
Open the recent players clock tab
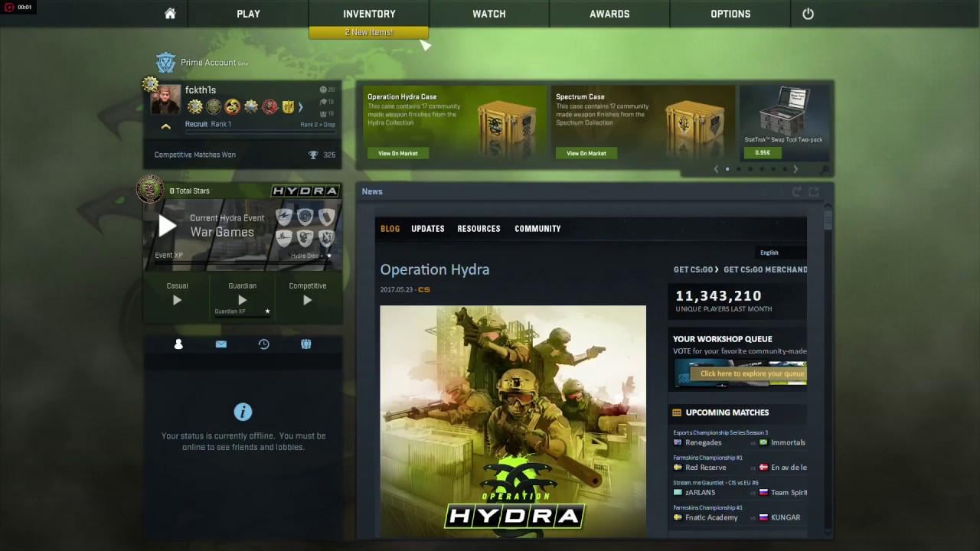pyautogui.click(x=263, y=344)
